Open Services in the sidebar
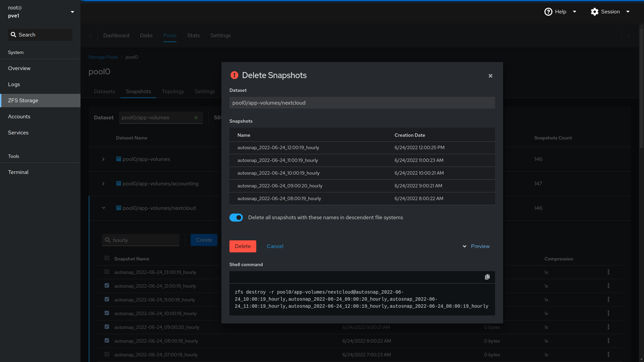The height and width of the screenshot is (362, 644). (x=40, y=133)
